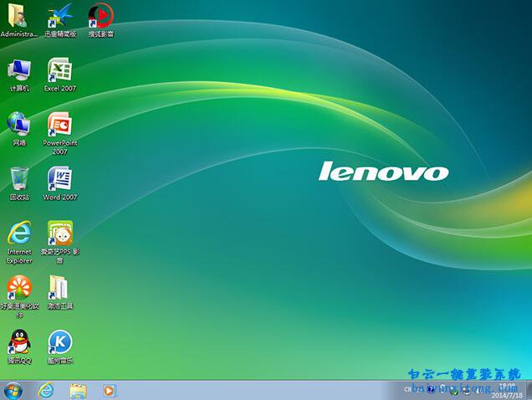Open the Windows Start menu
Image resolution: width=532 pixels, height=400 pixels.
13,390
